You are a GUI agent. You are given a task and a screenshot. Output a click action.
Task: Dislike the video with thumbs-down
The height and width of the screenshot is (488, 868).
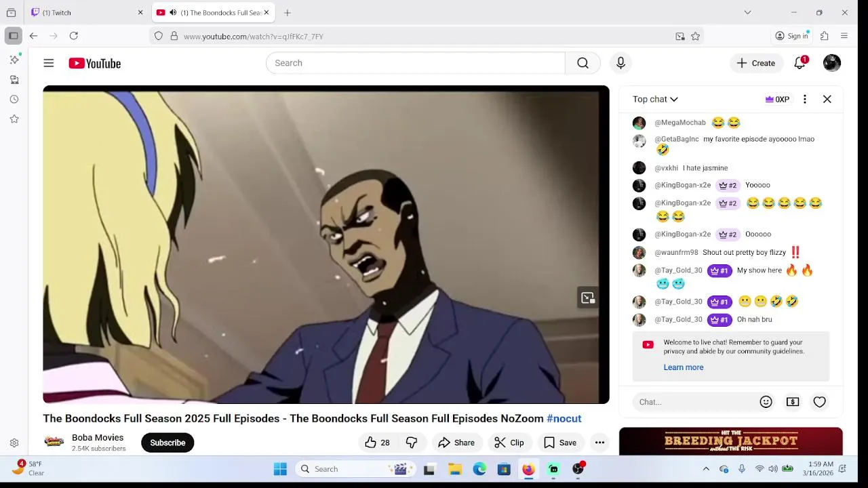(412, 443)
